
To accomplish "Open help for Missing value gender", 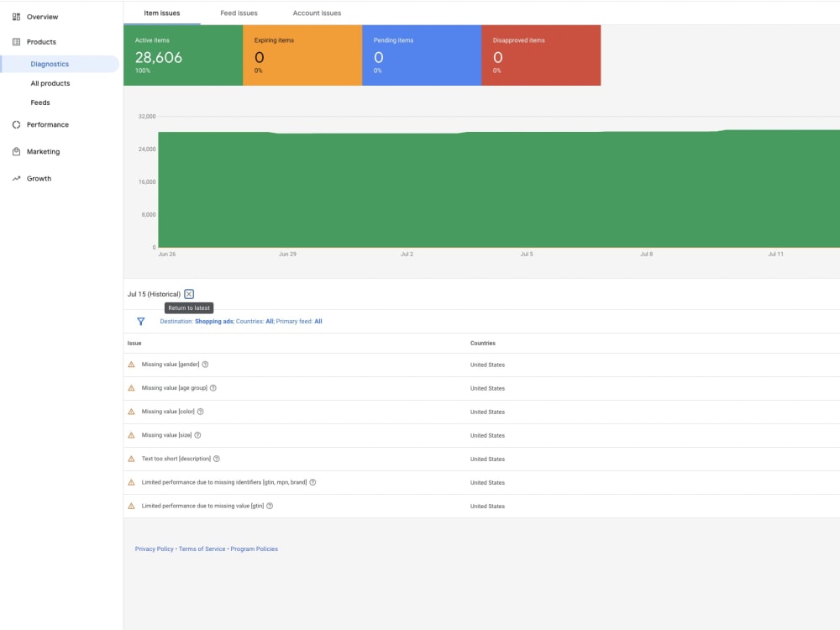I will point(205,365).
